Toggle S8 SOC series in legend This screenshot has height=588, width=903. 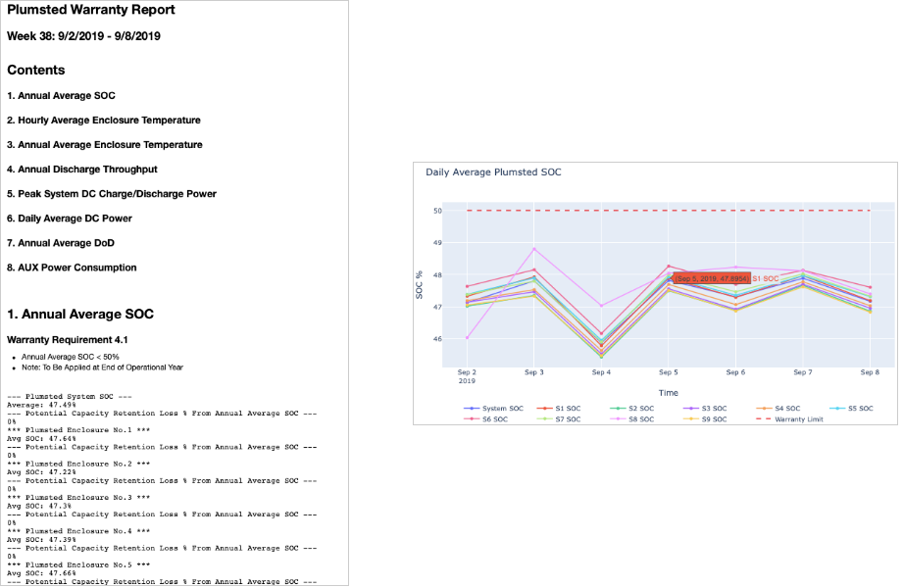[x=631, y=419]
